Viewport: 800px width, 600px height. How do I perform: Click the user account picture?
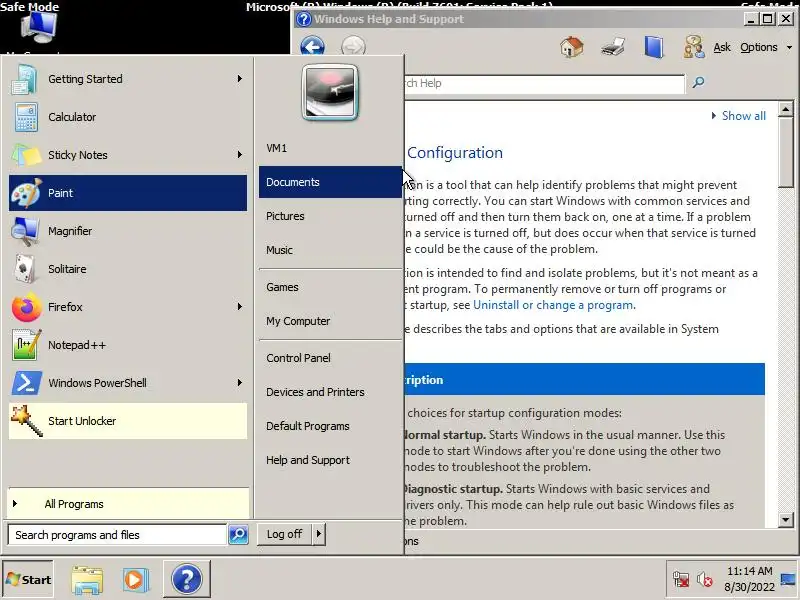click(x=330, y=93)
